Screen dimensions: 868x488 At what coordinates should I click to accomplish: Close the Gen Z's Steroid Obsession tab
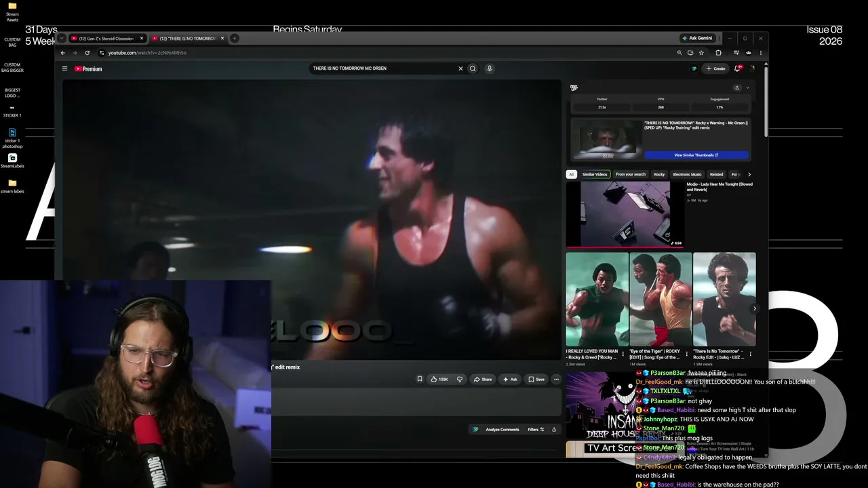[142, 39]
